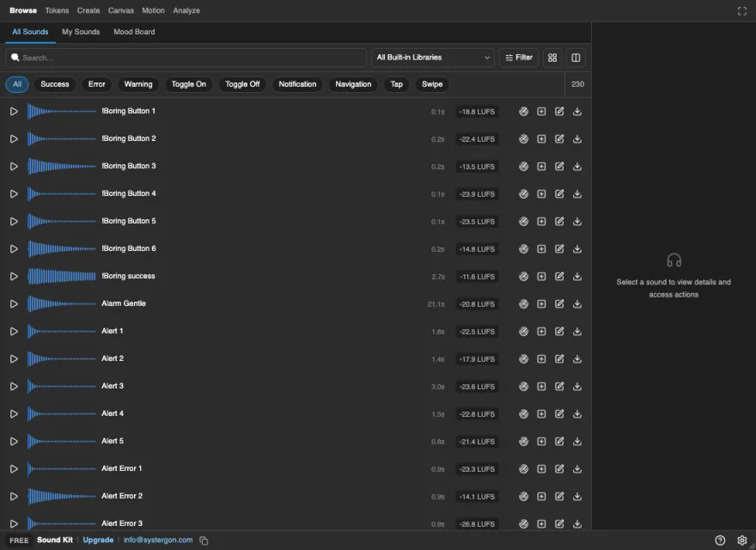Click the plus-square icon for !Boring Button 4
This screenshot has height=550, width=756.
coord(541,194)
